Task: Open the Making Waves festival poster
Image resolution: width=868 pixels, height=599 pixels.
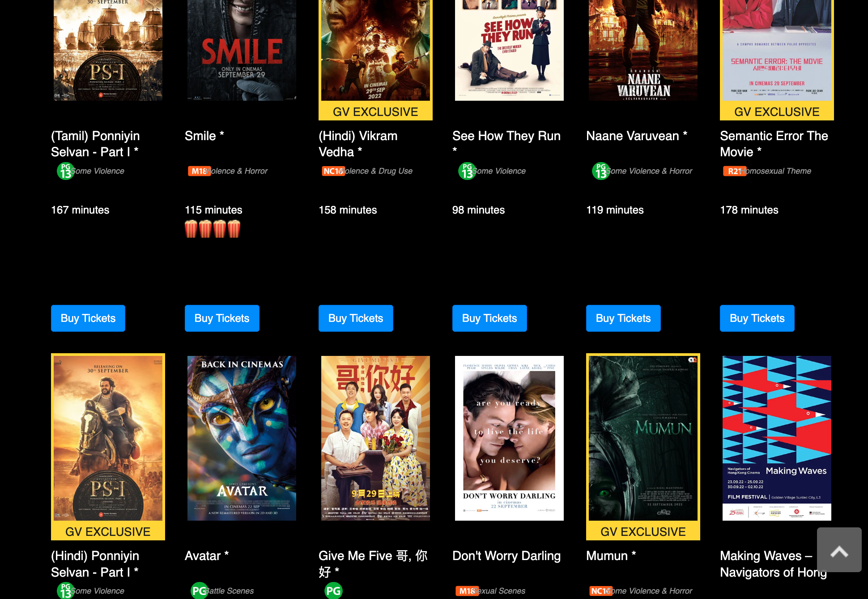Action: (x=777, y=438)
